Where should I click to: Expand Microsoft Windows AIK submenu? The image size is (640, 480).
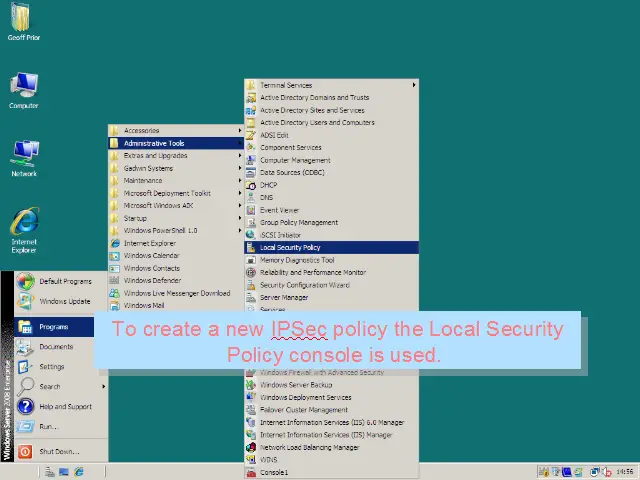[x=176, y=205]
